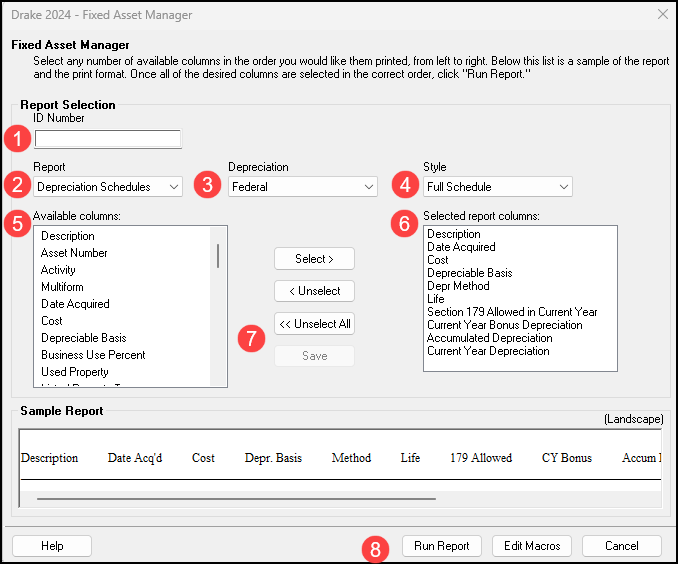Open the Report dropdown
This screenshot has width=678, height=564.
pos(108,186)
